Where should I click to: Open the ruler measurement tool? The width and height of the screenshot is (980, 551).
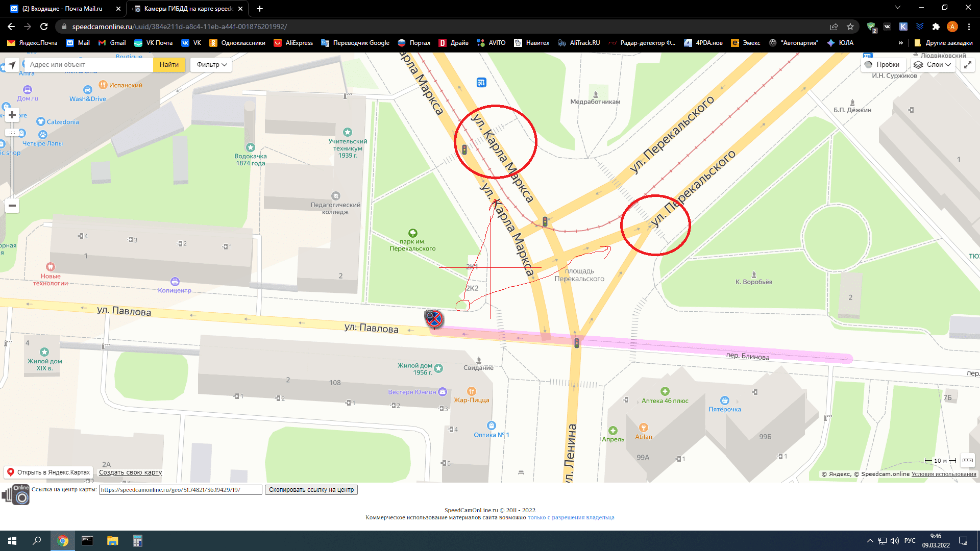coord(967,460)
